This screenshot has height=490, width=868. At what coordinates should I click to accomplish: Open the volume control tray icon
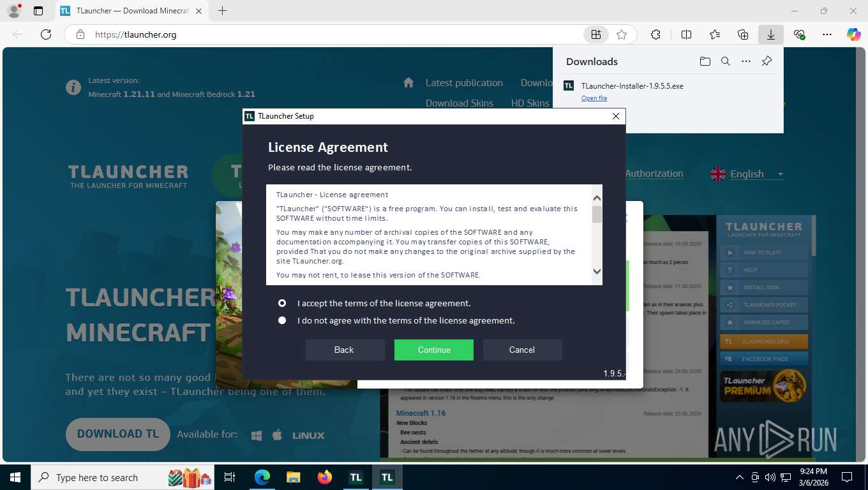[x=770, y=477]
